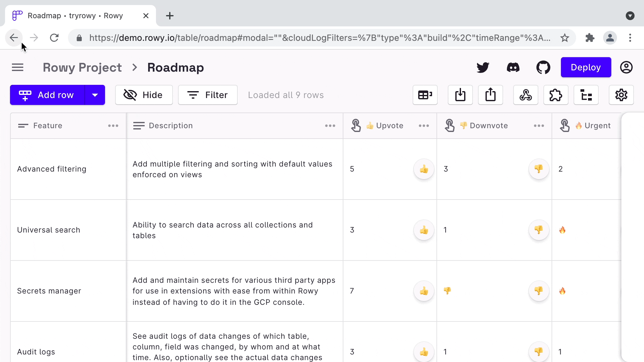Click 'Loaded all 9 rows' status text
Viewport: 644px width, 362px height.
point(286,95)
